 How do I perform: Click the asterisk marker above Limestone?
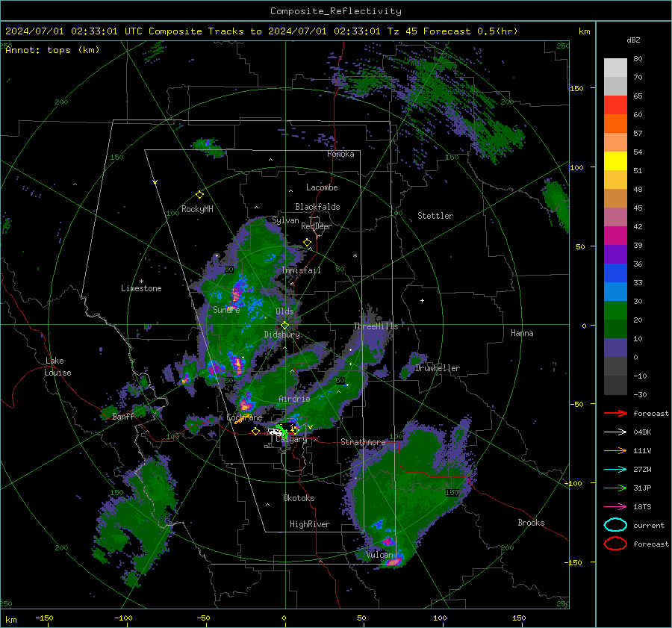141,282
